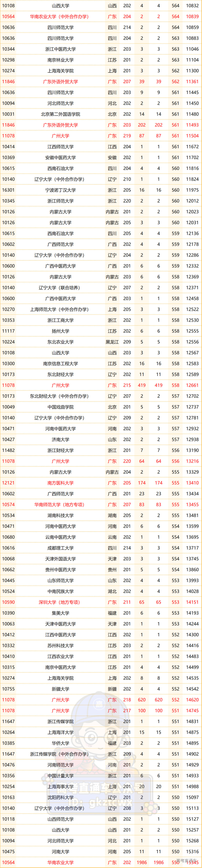Select the 东北农业大学 entry

pyautogui.click(x=60, y=342)
